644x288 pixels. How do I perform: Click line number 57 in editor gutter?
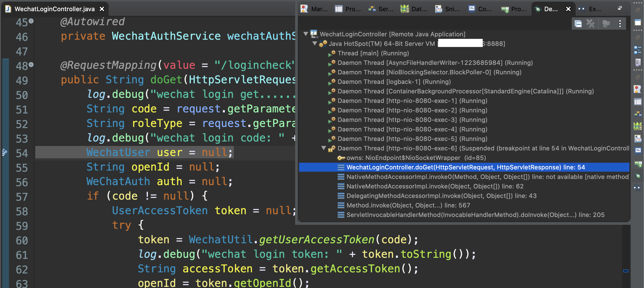pos(22,197)
